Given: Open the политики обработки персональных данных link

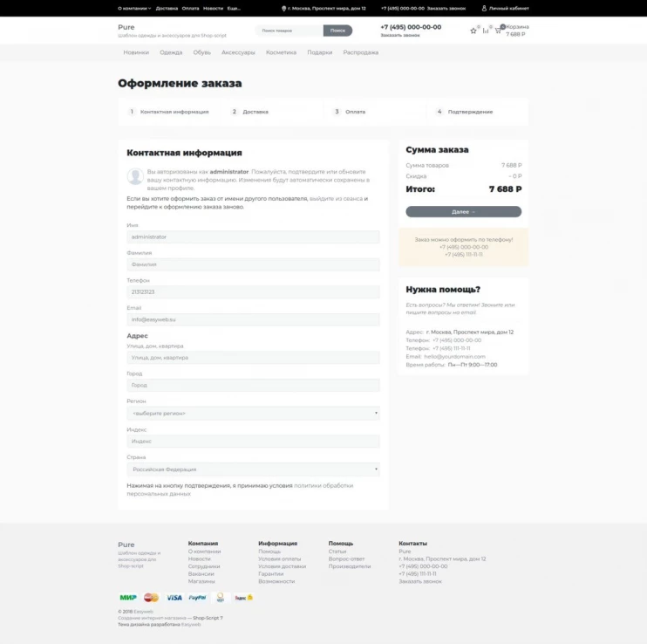Looking at the screenshot, I should pos(323,485).
